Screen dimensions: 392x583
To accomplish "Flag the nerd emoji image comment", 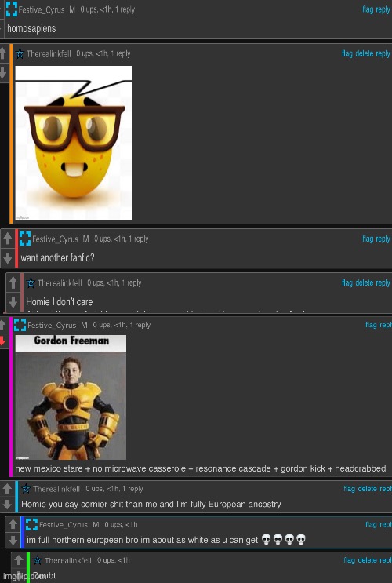I will coord(347,53).
